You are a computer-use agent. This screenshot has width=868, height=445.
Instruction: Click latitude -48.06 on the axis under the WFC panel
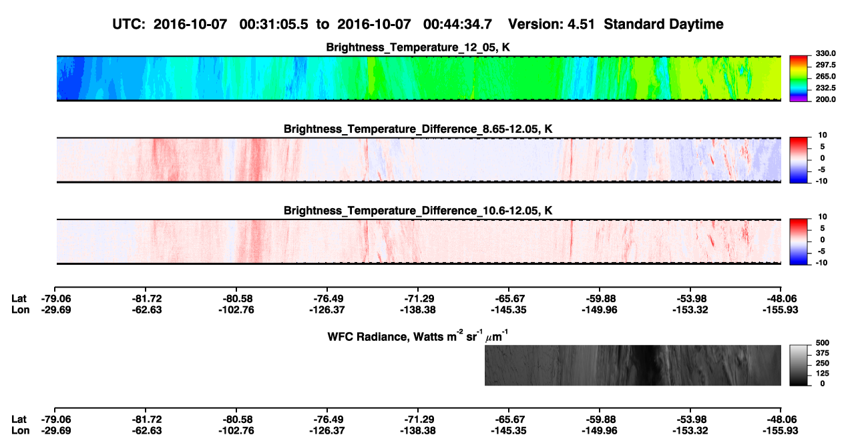point(781,419)
